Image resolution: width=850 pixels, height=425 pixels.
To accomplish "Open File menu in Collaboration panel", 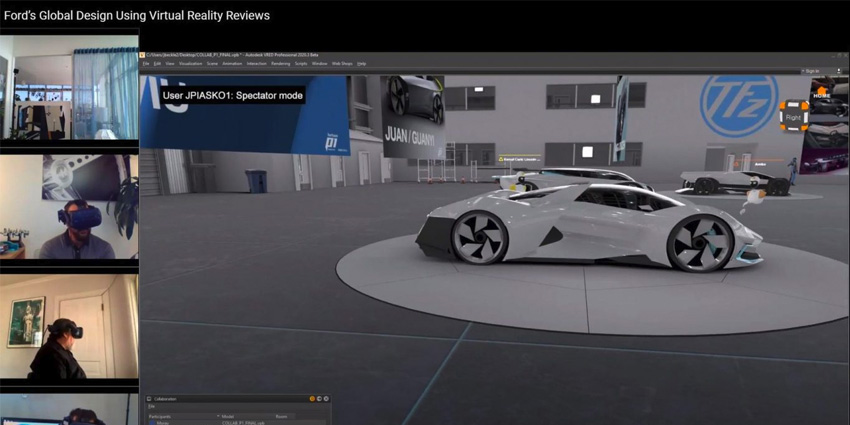I will point(151,406).
